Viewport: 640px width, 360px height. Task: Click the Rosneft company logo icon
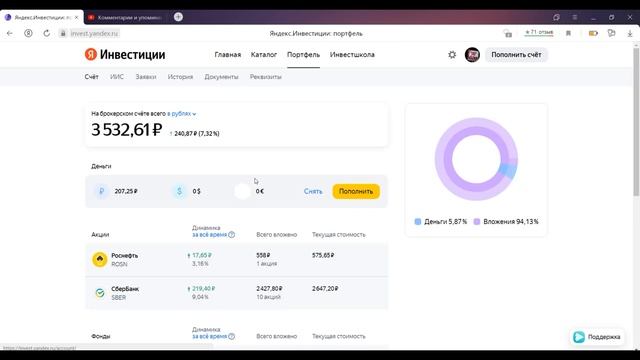click(100, 259)
